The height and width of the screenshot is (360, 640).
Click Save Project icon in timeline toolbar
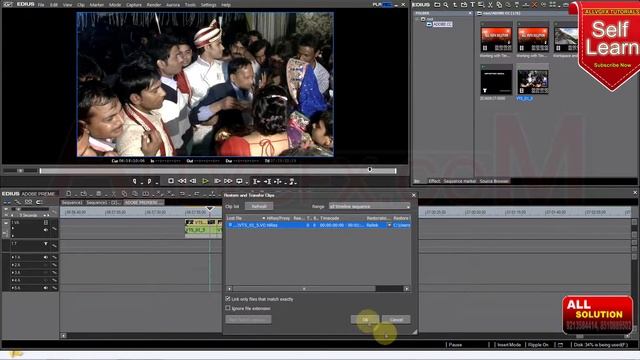click(98, 193)
